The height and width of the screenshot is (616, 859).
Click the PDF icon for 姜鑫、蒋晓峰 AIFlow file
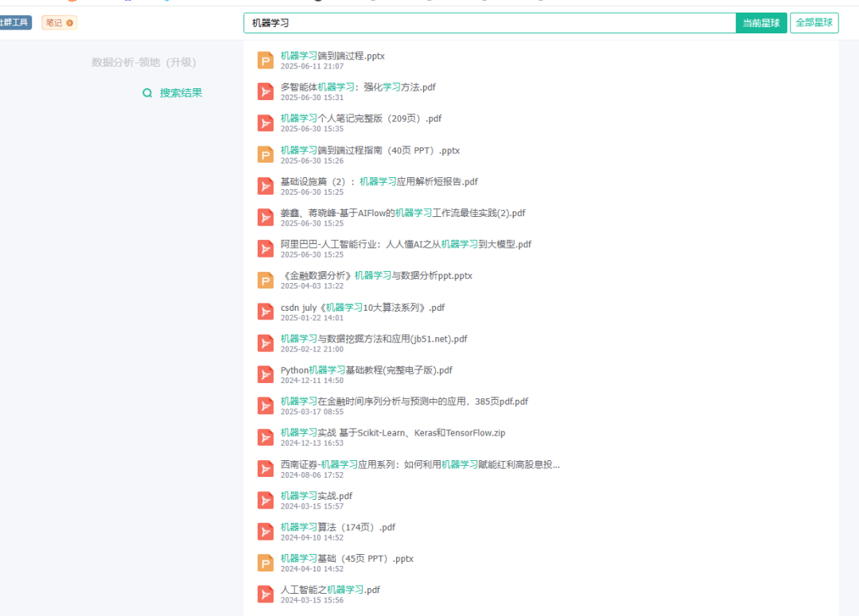[266, 217]
